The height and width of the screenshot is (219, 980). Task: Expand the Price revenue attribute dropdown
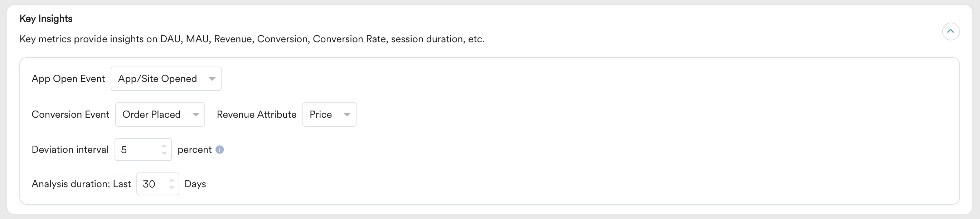click(329, 115)
